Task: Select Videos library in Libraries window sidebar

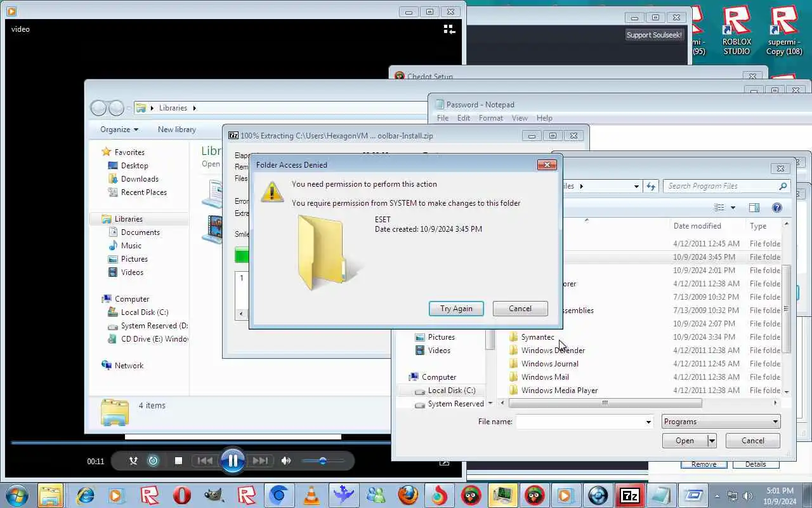Action: click(x=133, y=272)
